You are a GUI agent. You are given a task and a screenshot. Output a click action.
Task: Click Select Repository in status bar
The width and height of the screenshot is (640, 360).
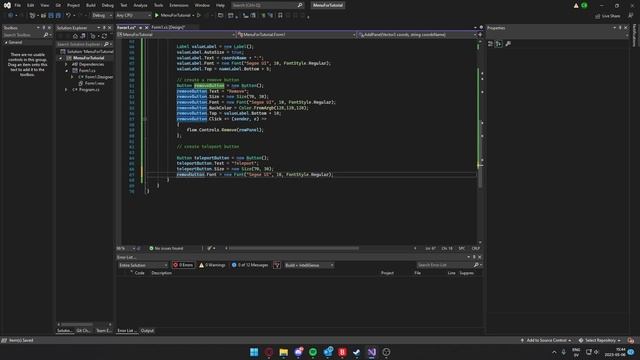600,340
